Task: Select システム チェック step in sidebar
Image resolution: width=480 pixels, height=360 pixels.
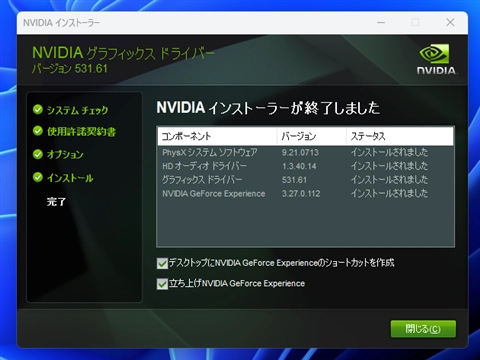Action: point(77,110)
